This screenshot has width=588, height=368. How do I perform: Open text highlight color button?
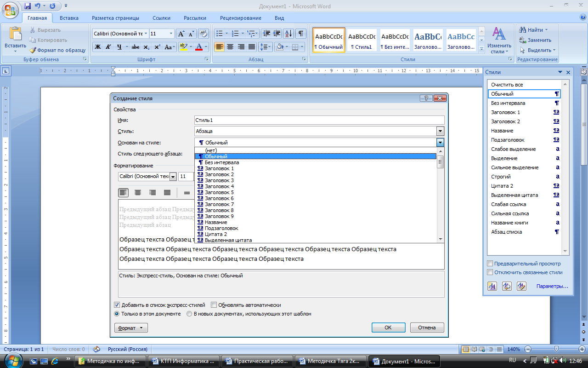[x=183, y=47]
